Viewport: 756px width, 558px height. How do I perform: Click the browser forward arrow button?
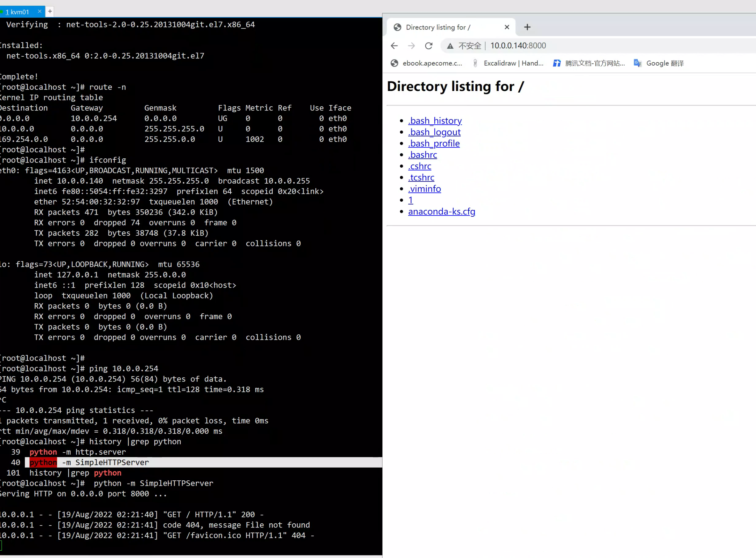click(x=411, y=45)
